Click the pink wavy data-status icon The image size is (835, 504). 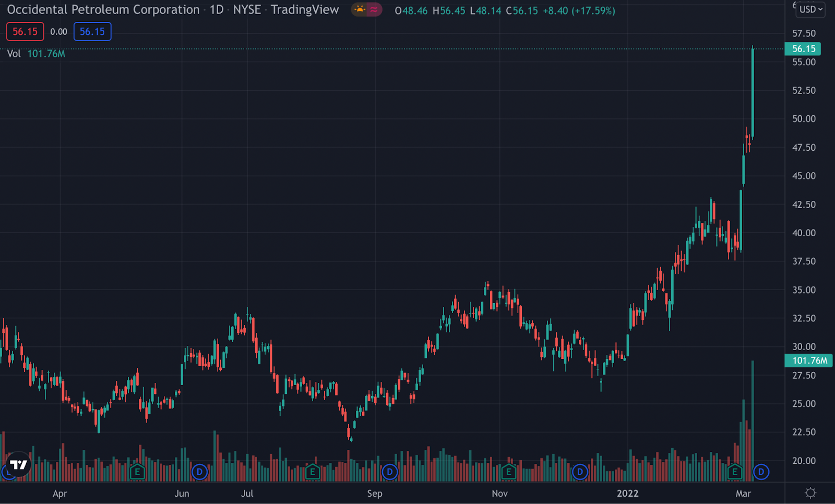(x=374, y=9)
